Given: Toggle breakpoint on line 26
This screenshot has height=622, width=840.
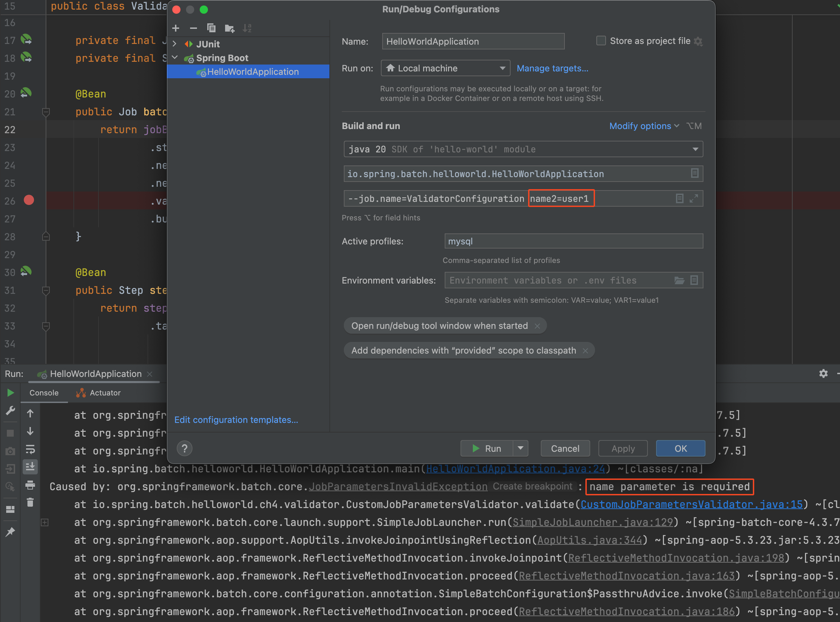Looking at the screenshot, I should tap(29, 200).
